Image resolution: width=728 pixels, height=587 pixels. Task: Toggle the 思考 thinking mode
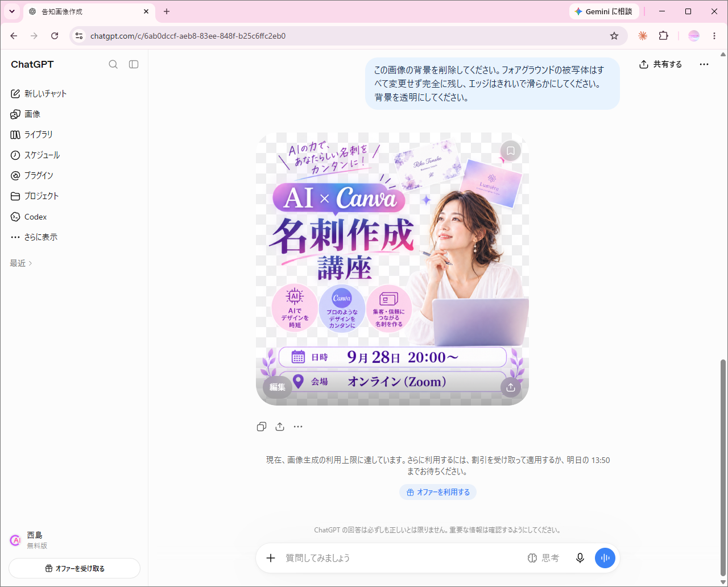[543, 558]
